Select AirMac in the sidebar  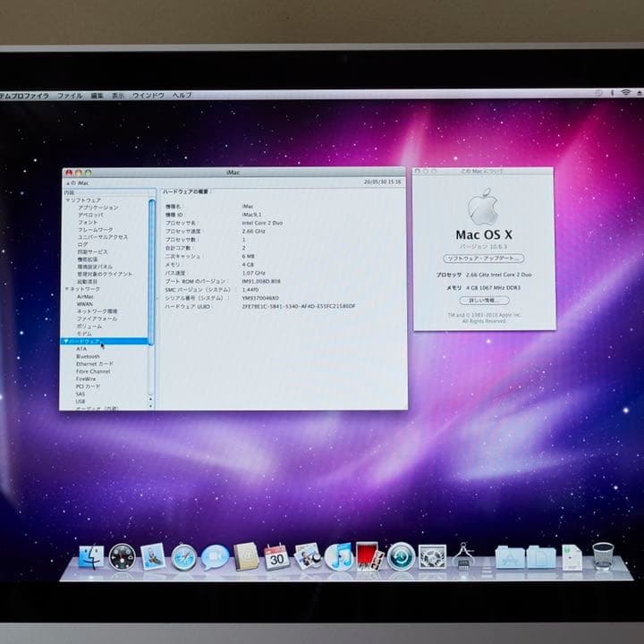85,297
